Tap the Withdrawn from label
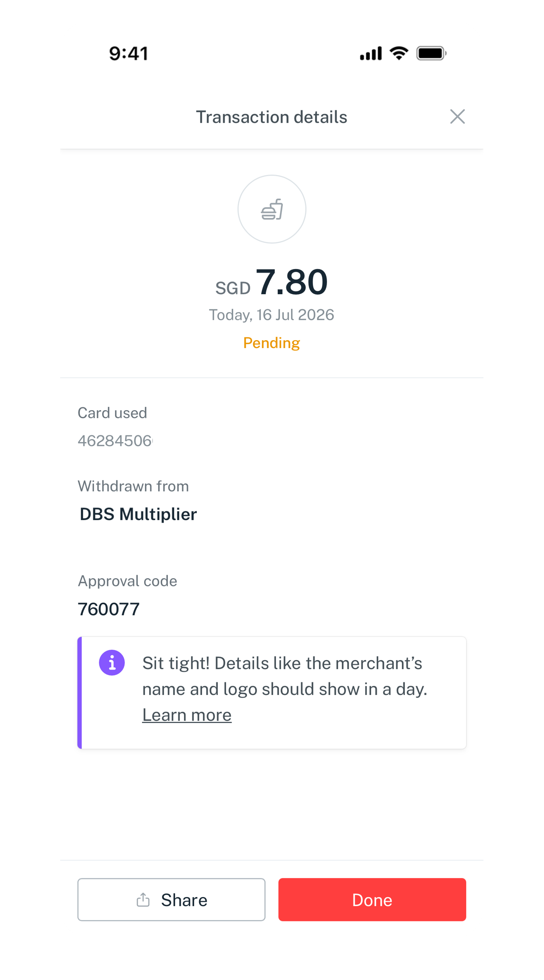 (x=133, y=486)
